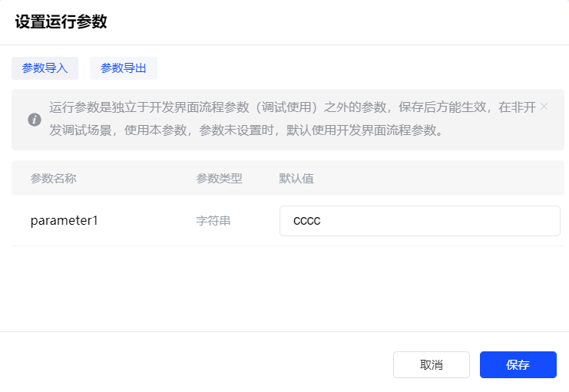Click the 参数类型 column header
569x392 pixels.
point(219,178)
